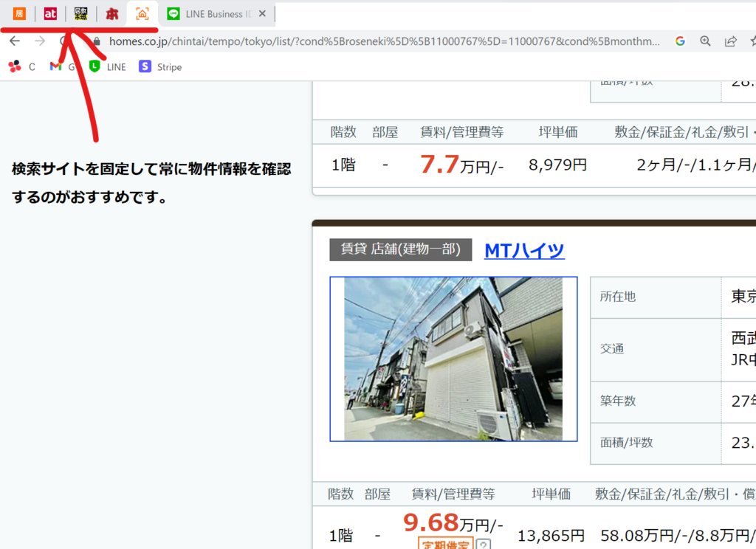The width and height of the screenshot is (756, 549).
Task: Open the zoom magnifier icon in address bar
Action: pyautogui.click(x=705, y=41)
